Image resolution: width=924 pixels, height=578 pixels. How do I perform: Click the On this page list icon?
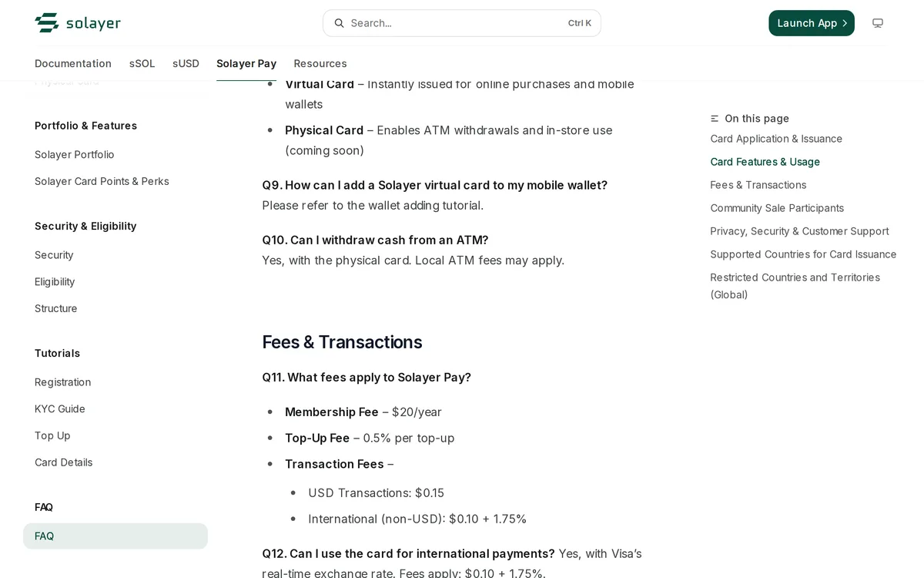pyautogui.click(x=715, y=119)
